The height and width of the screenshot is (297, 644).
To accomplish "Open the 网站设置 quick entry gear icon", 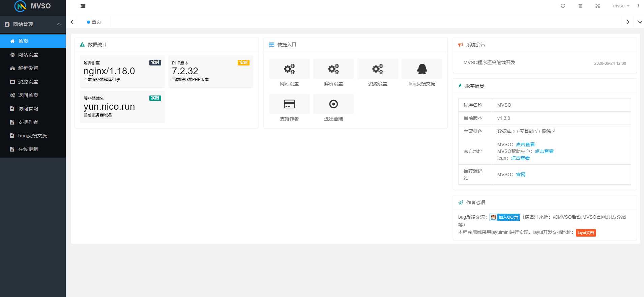I will point(289,69).
